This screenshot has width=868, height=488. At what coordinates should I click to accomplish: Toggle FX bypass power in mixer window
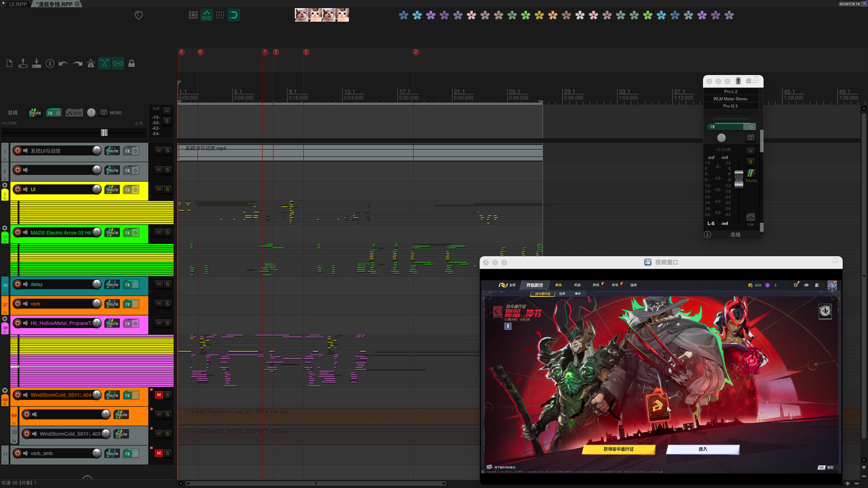pos(750,127)
